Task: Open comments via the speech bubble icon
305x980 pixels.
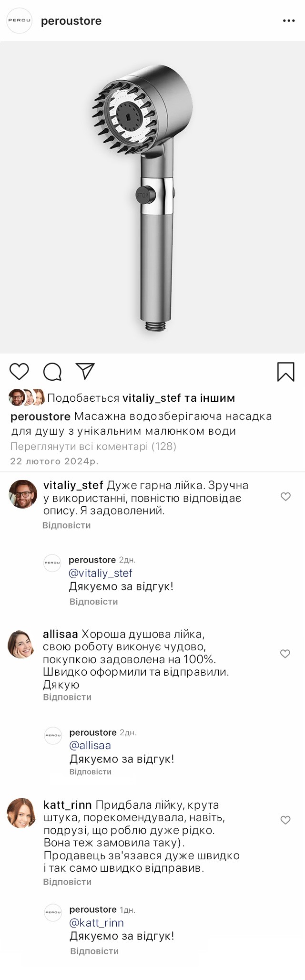Action: click(x=52, y=372)
